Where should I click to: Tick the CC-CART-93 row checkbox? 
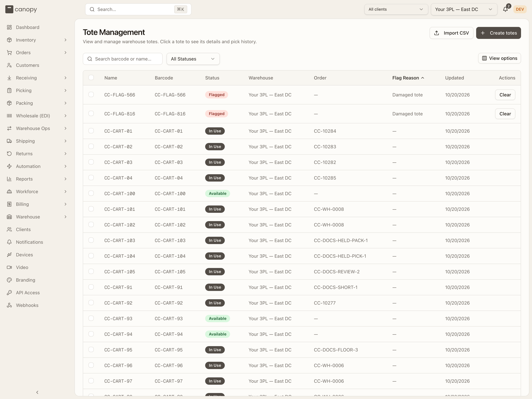91,318
